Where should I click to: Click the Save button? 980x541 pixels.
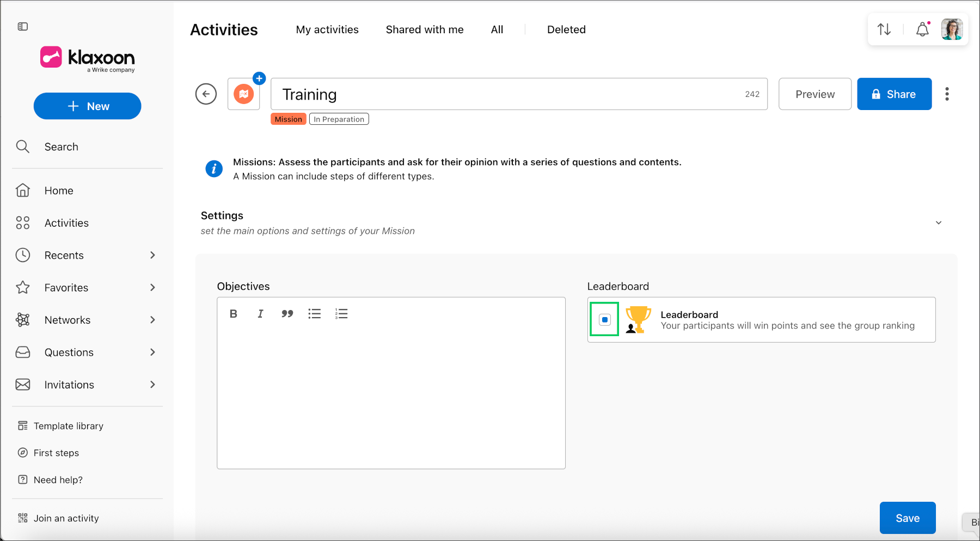[908, 518]
